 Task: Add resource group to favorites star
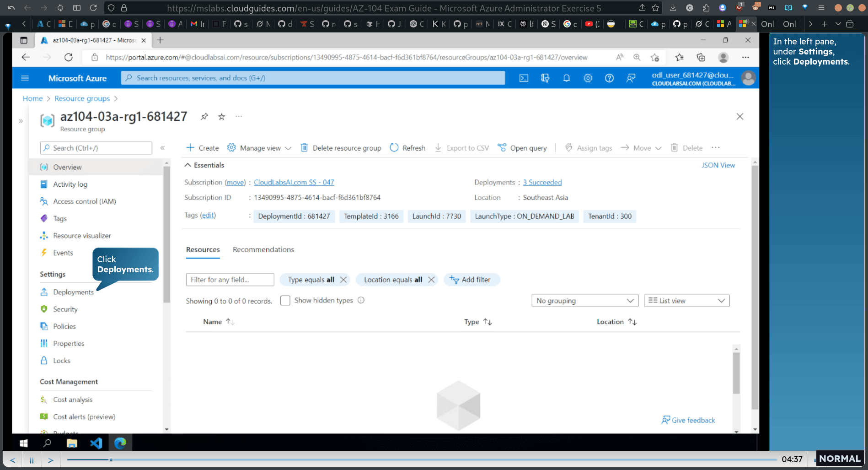click(x=221, y=116)
